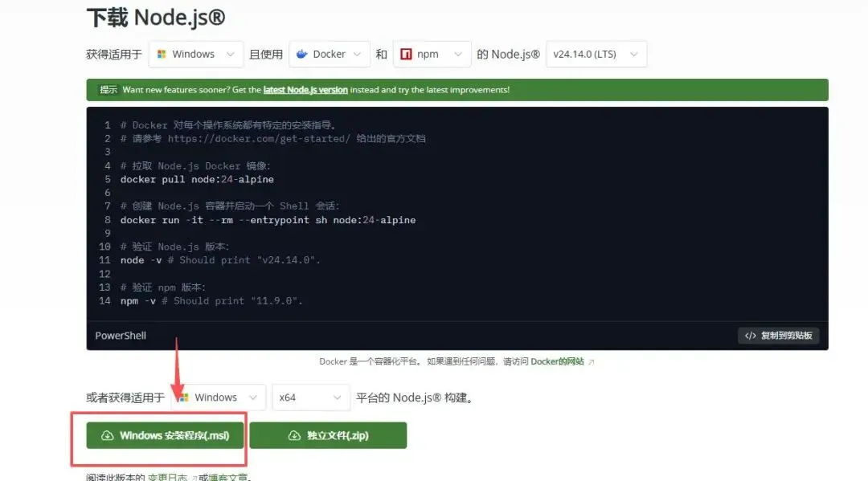Open the x64 architecture dropdown
The image size is (868, 481).
pos(311,397)
